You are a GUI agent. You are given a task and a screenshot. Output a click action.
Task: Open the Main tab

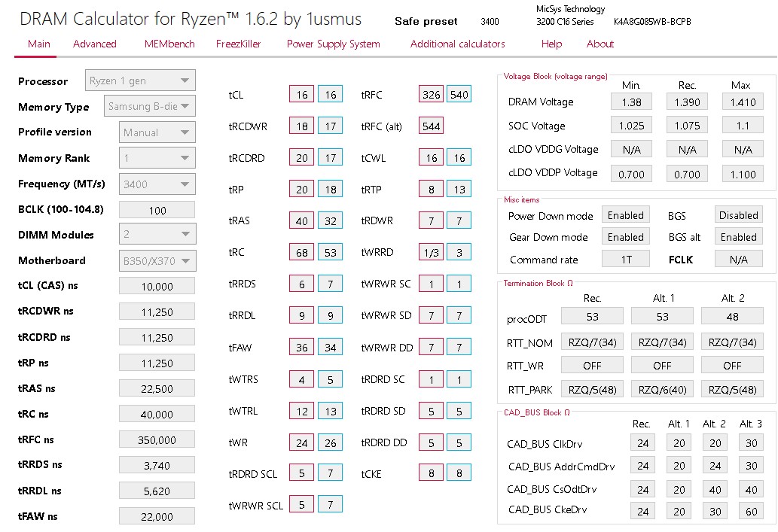point(38,44)
